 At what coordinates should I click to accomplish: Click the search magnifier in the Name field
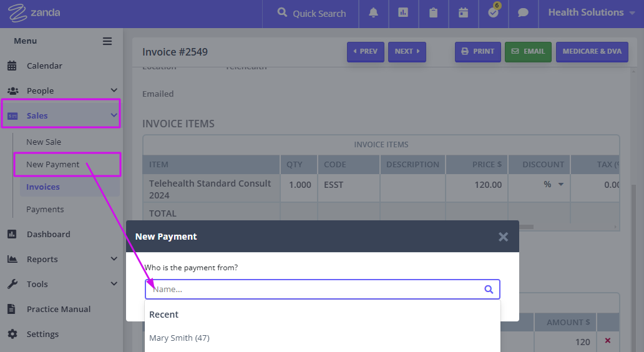tap(489, 289)
